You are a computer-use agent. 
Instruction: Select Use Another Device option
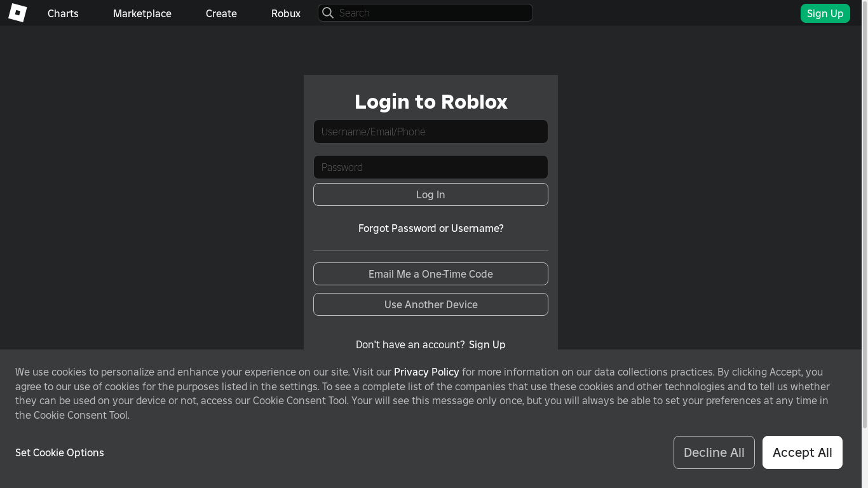(x=431, y=304)
